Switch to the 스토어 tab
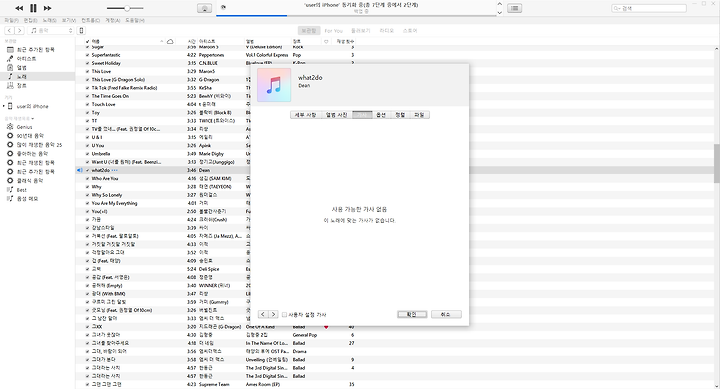The width and height of the screenshot is (720, 389). (410, 31)
